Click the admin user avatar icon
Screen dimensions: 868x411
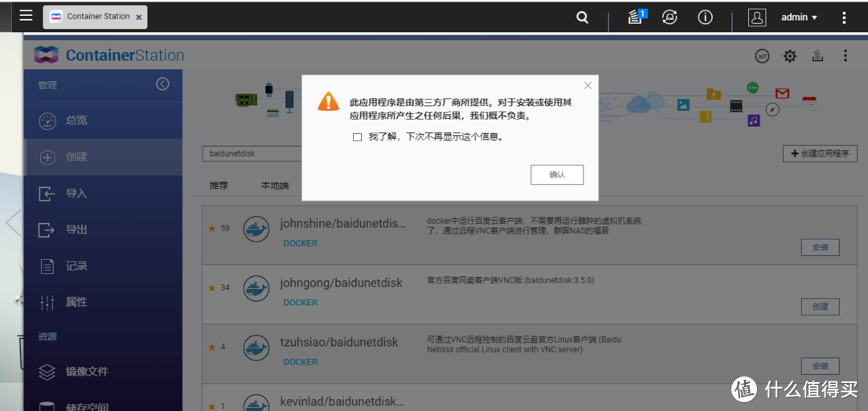(x=757, y=18)
